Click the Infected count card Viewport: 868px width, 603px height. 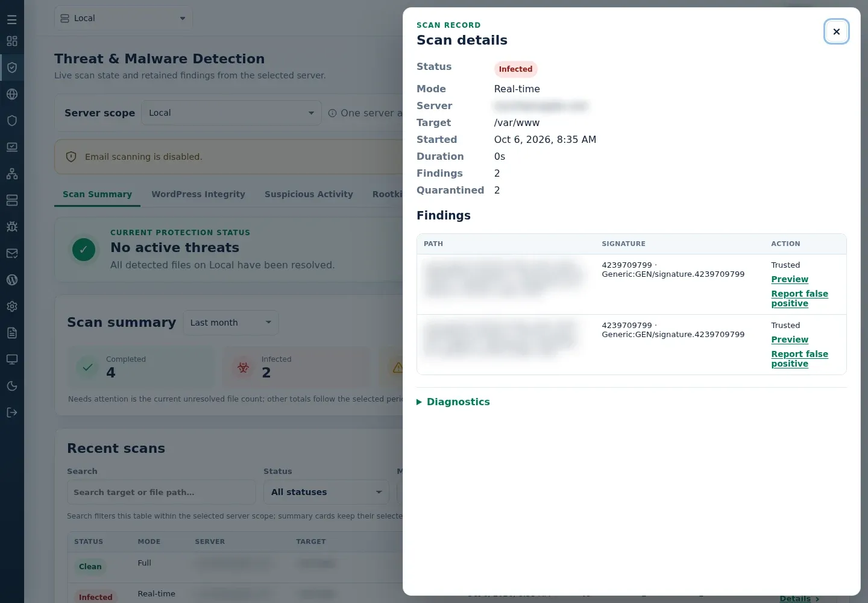pos(295,367)
